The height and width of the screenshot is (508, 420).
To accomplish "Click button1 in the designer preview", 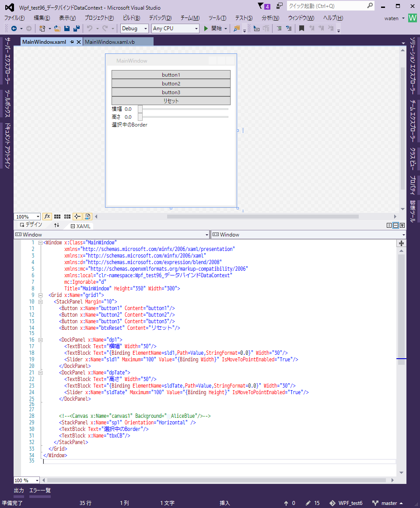I will [171, 74].
